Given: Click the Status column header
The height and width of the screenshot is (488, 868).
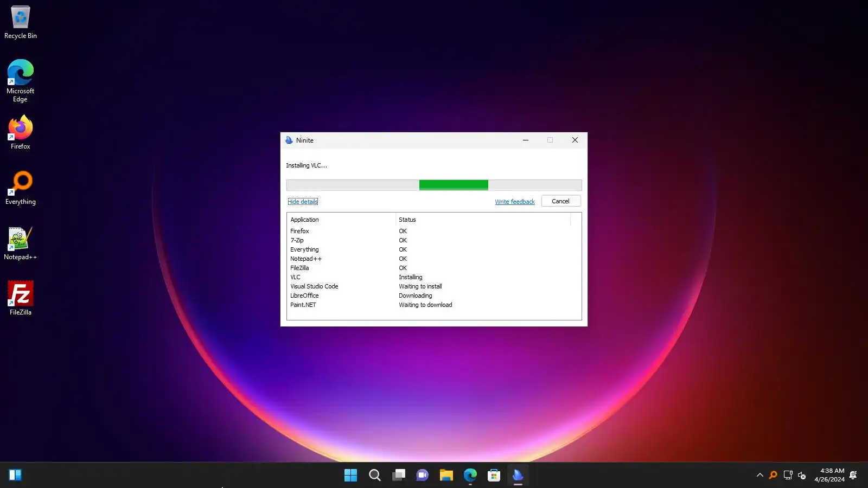Looking at the screenshot, I should [x=483, y=220].
